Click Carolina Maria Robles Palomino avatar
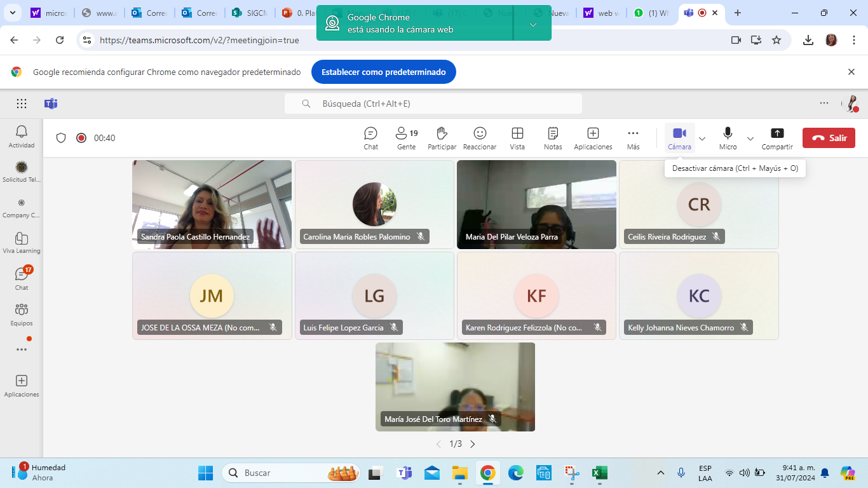 point(374,204)
